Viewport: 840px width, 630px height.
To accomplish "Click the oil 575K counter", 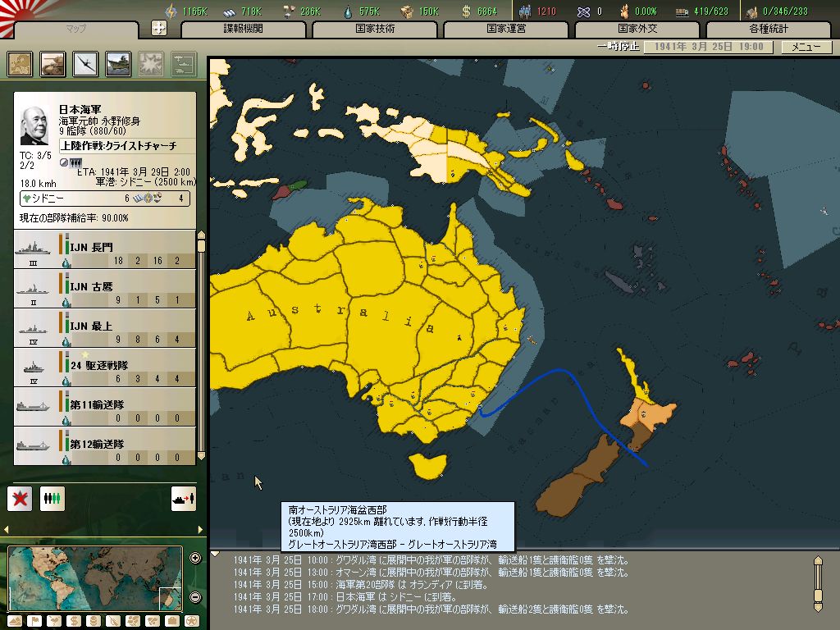I will coord(362,11).
